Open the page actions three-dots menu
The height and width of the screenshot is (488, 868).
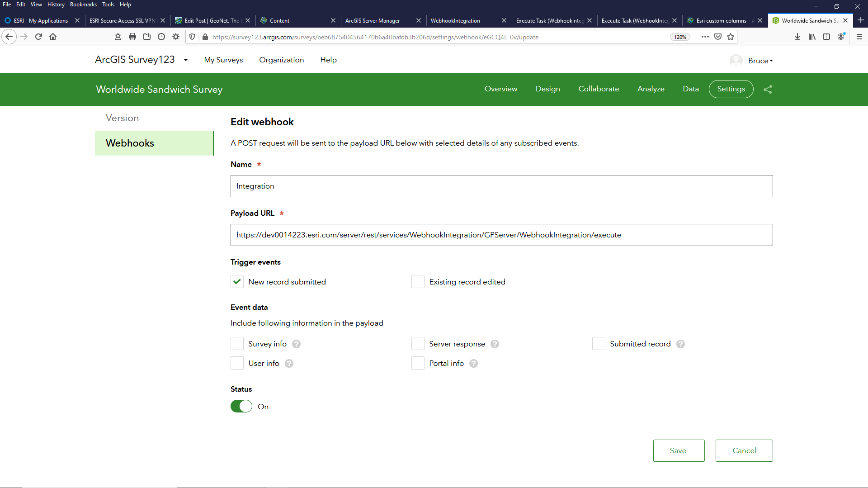click(705, 37)
